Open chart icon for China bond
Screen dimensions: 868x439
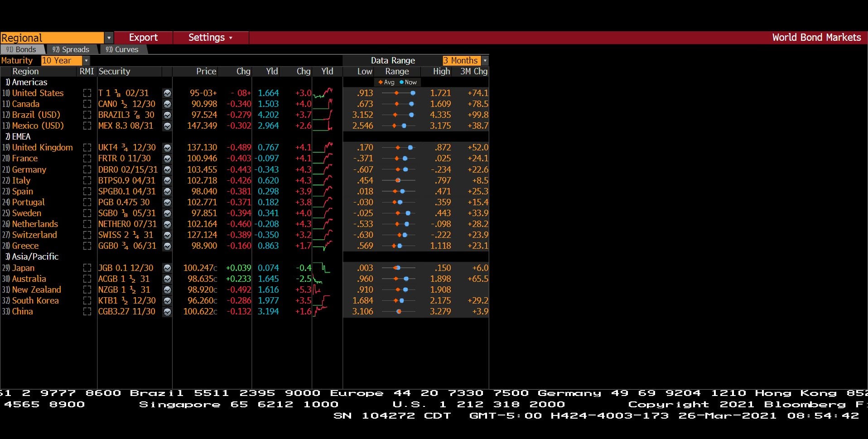(167, 311)
